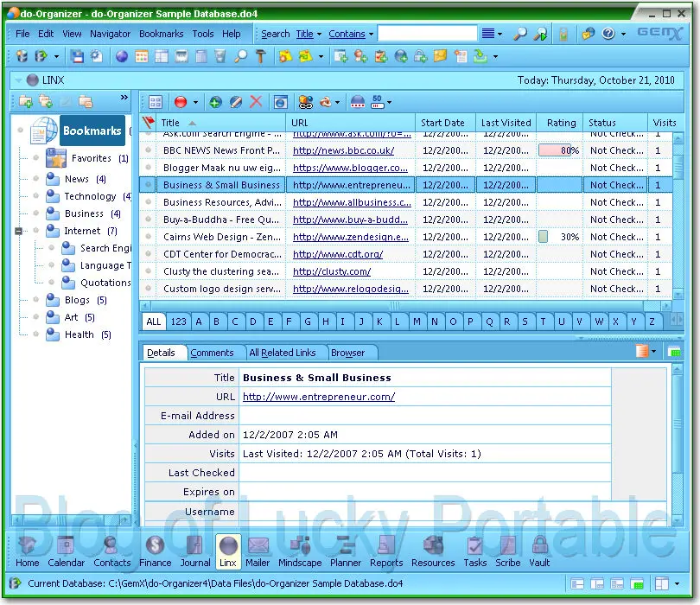700x605 pixels.
Task: Click the browser window icon in list toolbar
Action: pyautogui.click(x=280, y=103)
